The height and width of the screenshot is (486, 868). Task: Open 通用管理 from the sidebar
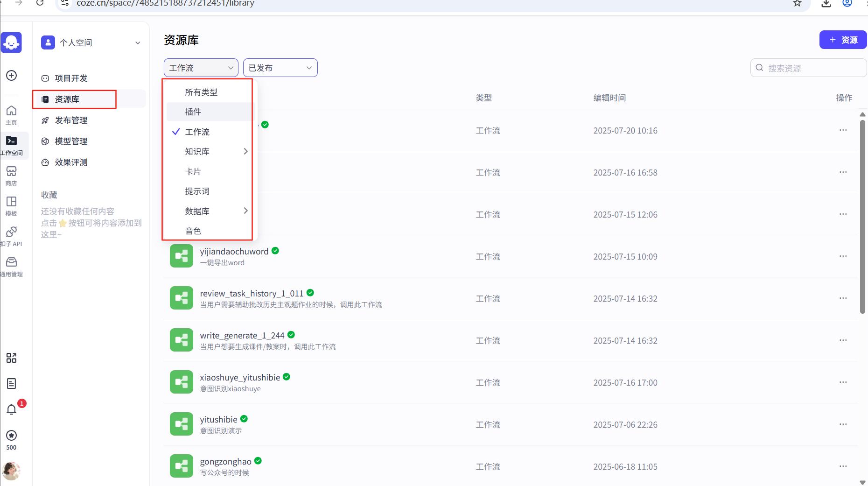[11, 265]
